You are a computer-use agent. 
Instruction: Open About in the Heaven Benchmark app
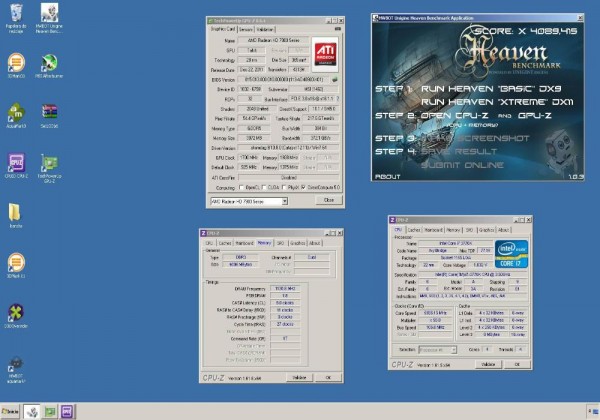click(x=388, y=177)
